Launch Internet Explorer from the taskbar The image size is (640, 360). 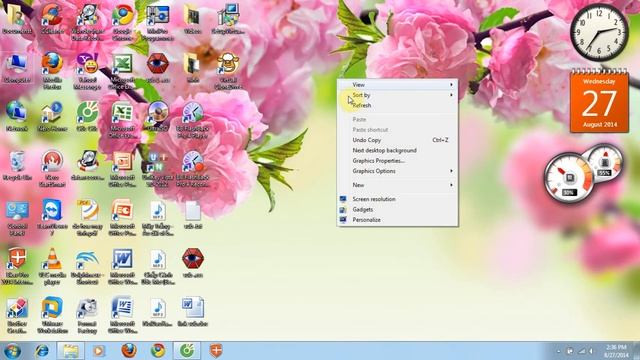tap(41, 351)
